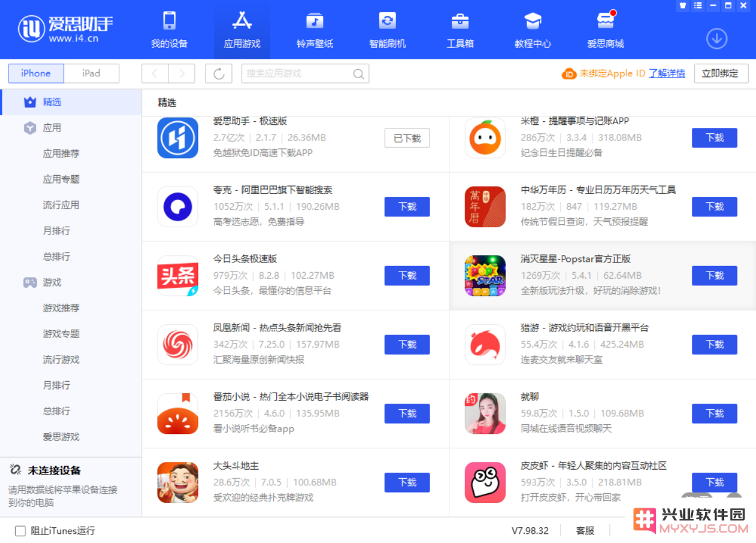The width and height of the screenshot is (756, 543).
Task: Open the 了解详情 link
Action: (667, 73)
